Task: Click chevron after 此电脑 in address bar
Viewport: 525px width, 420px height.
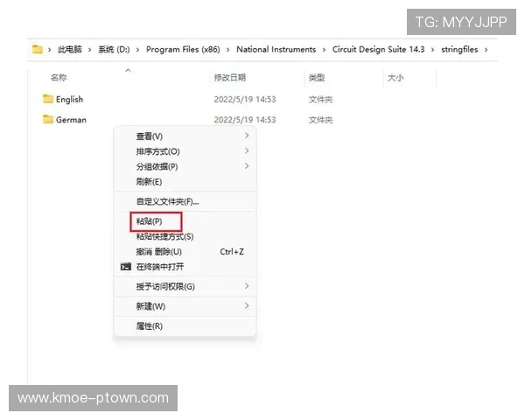Action: (90, 50)
